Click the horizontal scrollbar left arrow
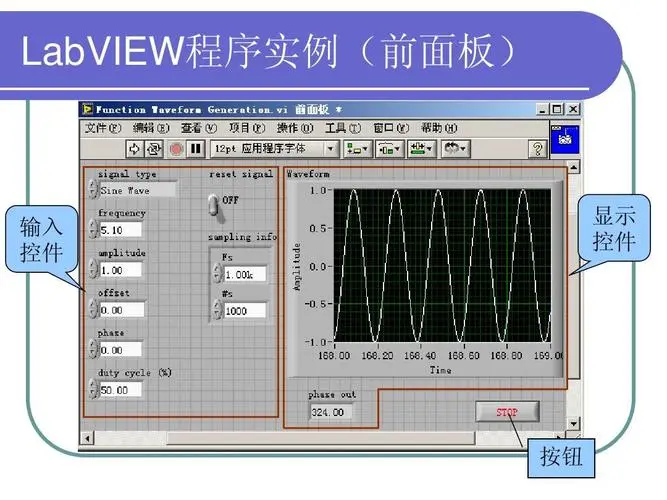The width and height of the screenshot is (667, 500). point(87,438)
